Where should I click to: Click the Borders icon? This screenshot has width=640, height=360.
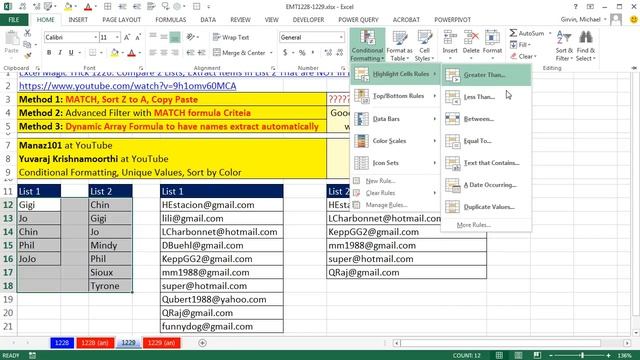point(93,53)
